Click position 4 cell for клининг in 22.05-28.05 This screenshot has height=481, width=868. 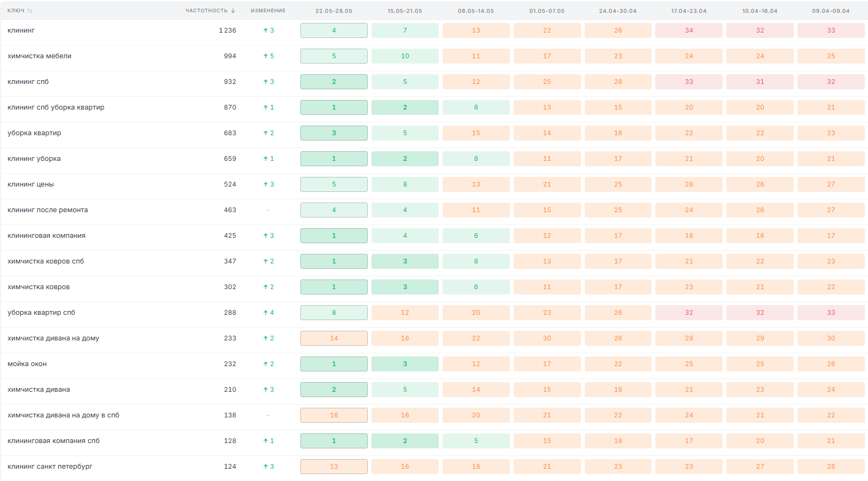coord(334,30)
